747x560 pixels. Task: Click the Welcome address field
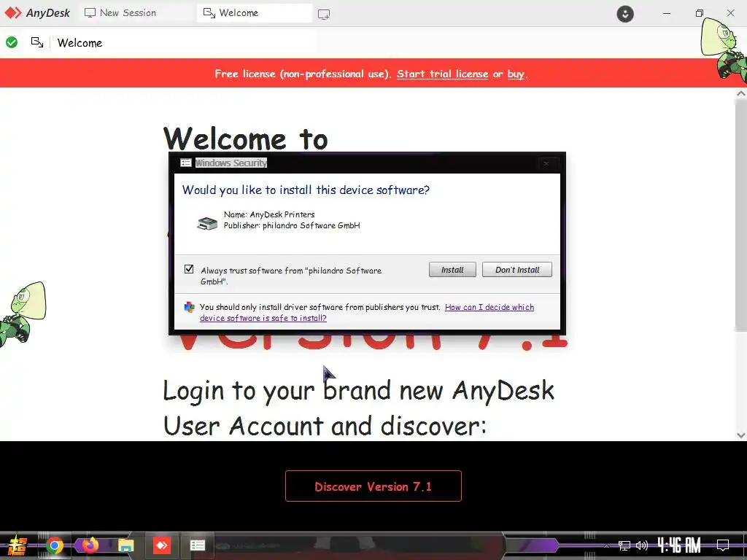[x=185, y=43]
